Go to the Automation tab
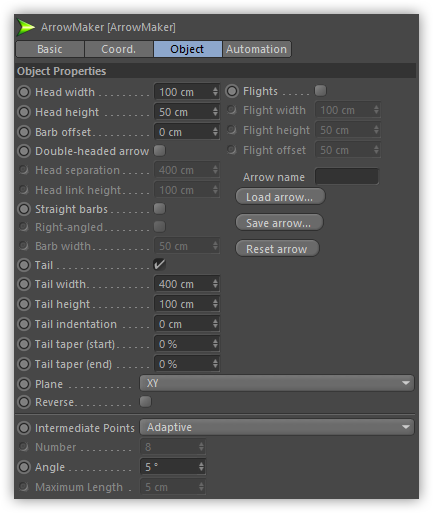 coord(256,49)
